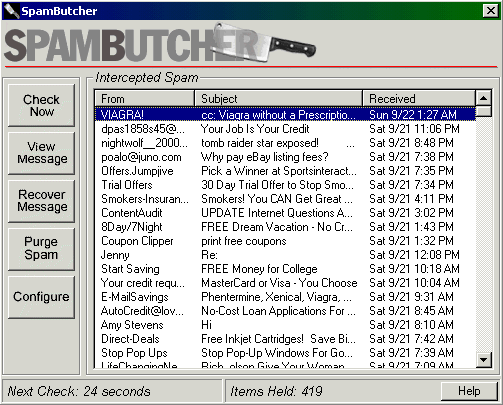
Task: Click the 'Why pay eBay listing fees?' subject
Action: [x=265, y=157]
